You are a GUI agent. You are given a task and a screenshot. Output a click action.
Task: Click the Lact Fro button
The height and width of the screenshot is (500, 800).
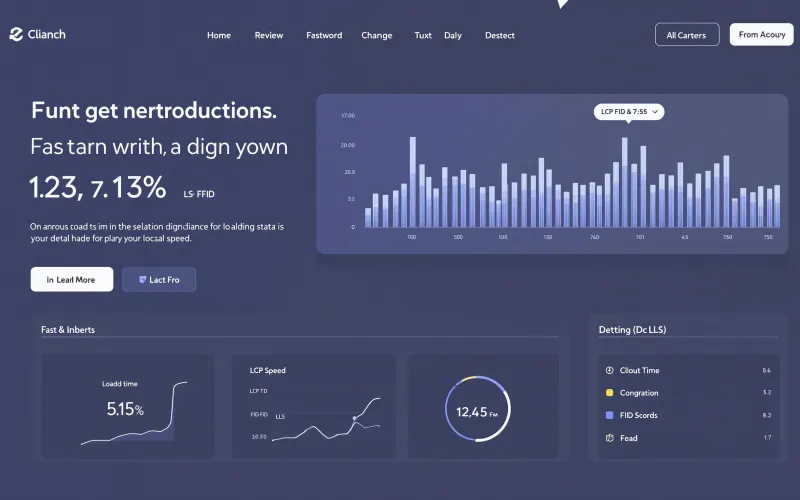159,280
